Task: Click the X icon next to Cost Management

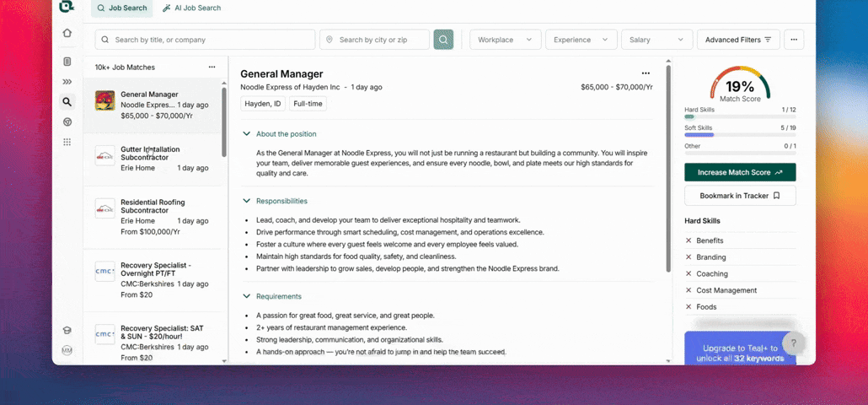Action: pos(689,290)
